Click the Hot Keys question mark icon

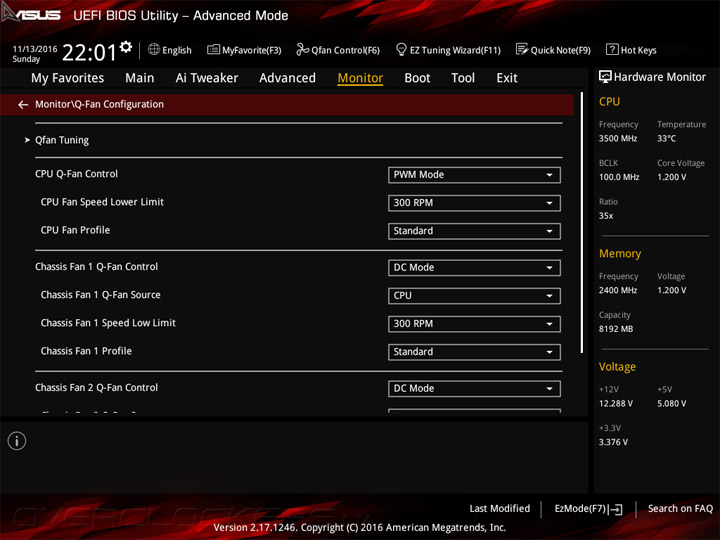point(612,49)
